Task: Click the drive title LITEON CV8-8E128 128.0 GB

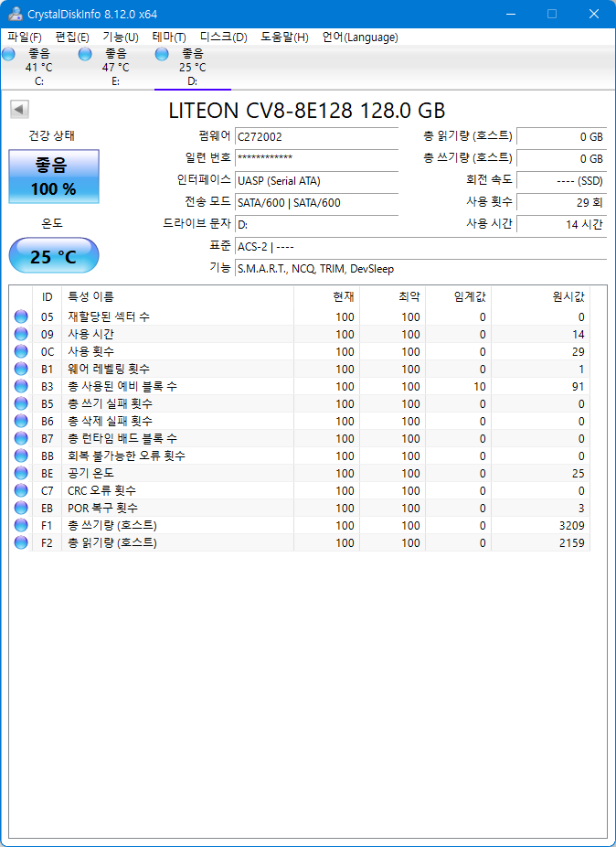Action: [307, 111]
